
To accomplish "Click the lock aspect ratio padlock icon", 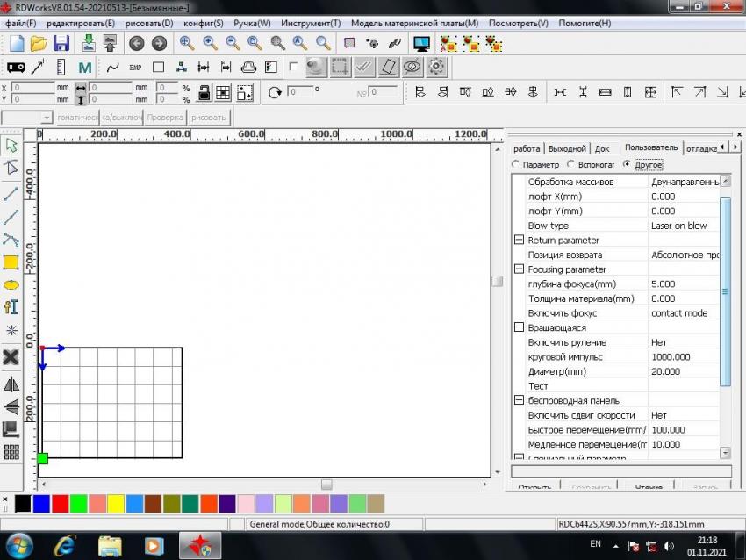I will point(204,92).
